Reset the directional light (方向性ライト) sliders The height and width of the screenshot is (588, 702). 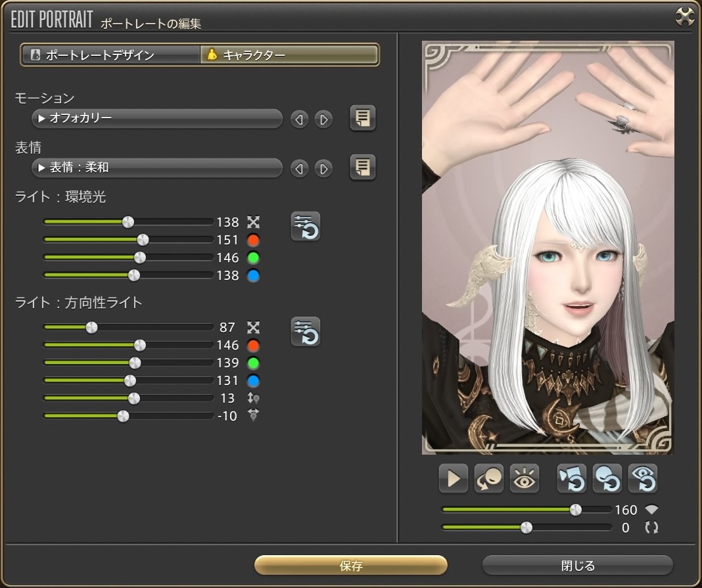point(306,332)
